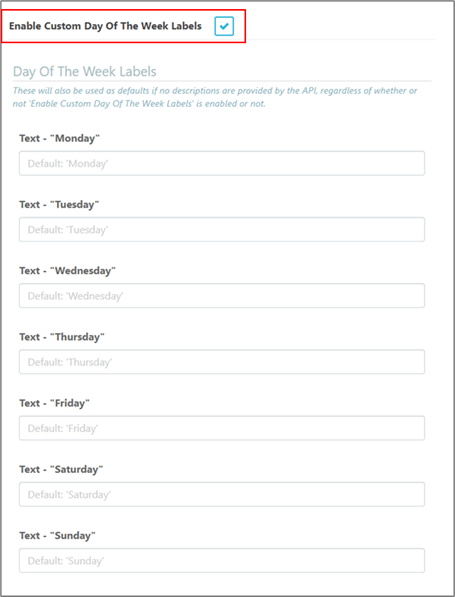
Task: Click the Text - "Tuesday" field label
Action: (59, 204)
